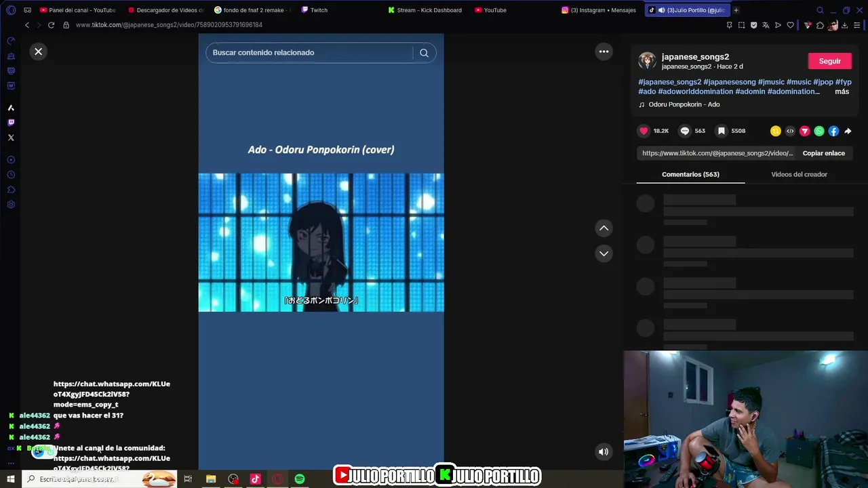Click the address bar URL

[169, 25]
